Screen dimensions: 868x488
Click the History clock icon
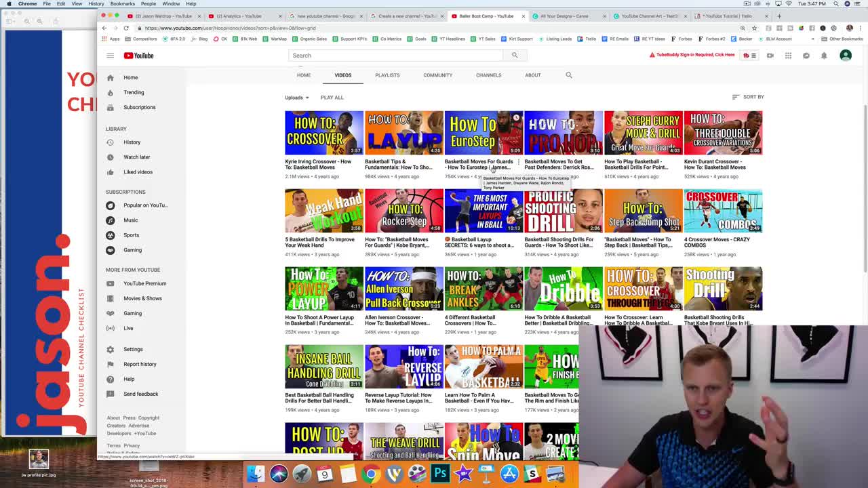pos(110,142)
